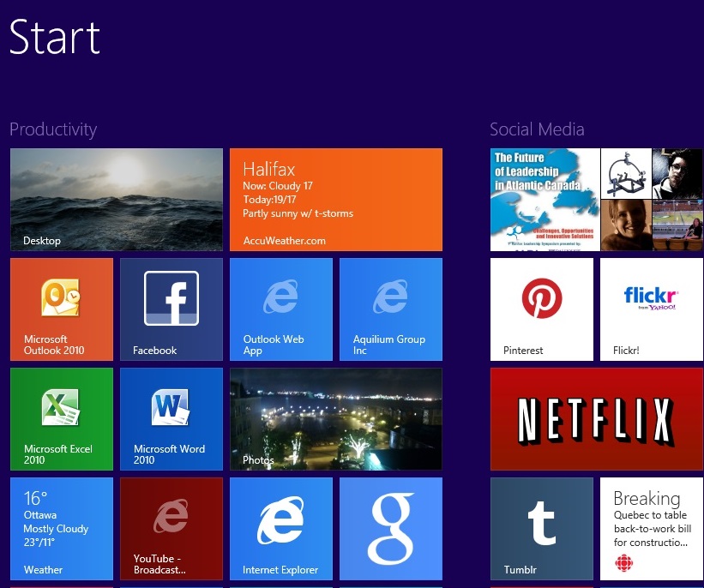This screenshot has height=588, width=704.
Task: Launch the Netflix tile
Action: coord(597,419)
